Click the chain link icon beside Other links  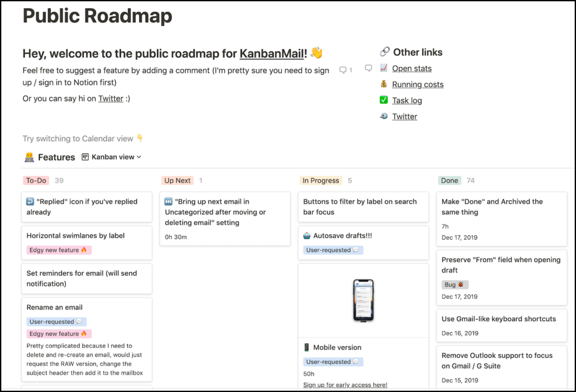[385, 52]
